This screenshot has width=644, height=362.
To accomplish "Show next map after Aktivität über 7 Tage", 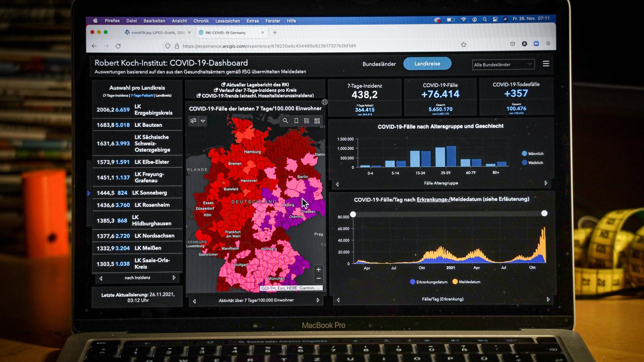I will coord(318,300).
